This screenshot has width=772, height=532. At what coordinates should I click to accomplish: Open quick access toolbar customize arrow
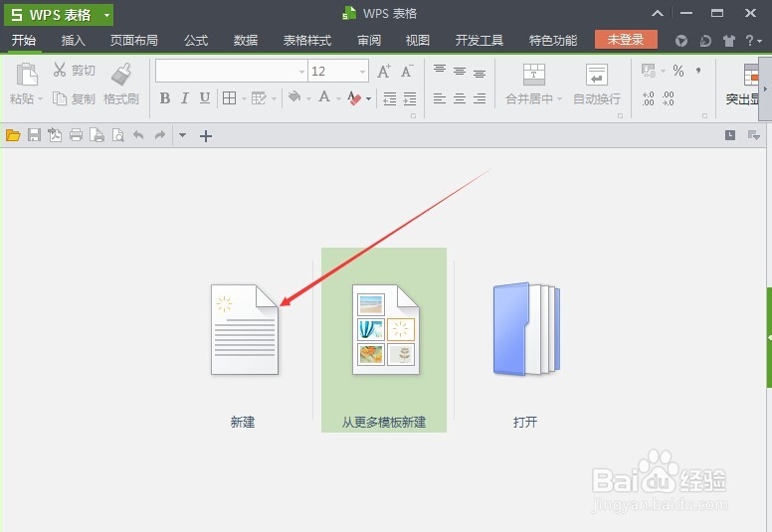pyautogui.click(x=182, y=135)
